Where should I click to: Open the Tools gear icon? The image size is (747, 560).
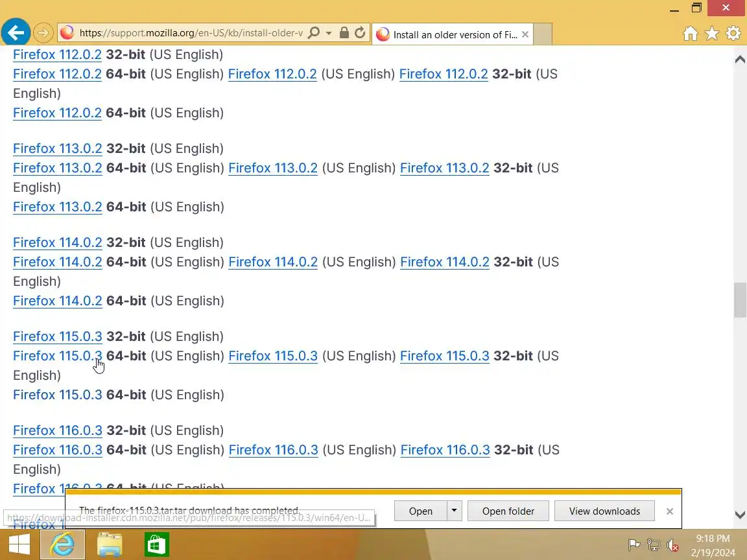coord(733,33)
